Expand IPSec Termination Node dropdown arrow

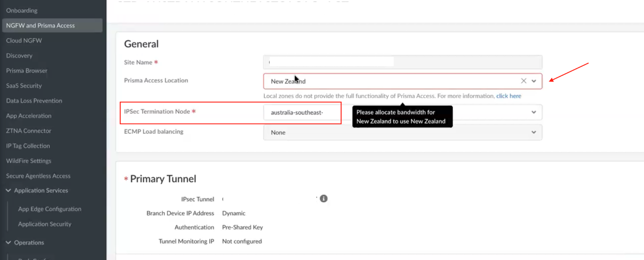point(534,112)
